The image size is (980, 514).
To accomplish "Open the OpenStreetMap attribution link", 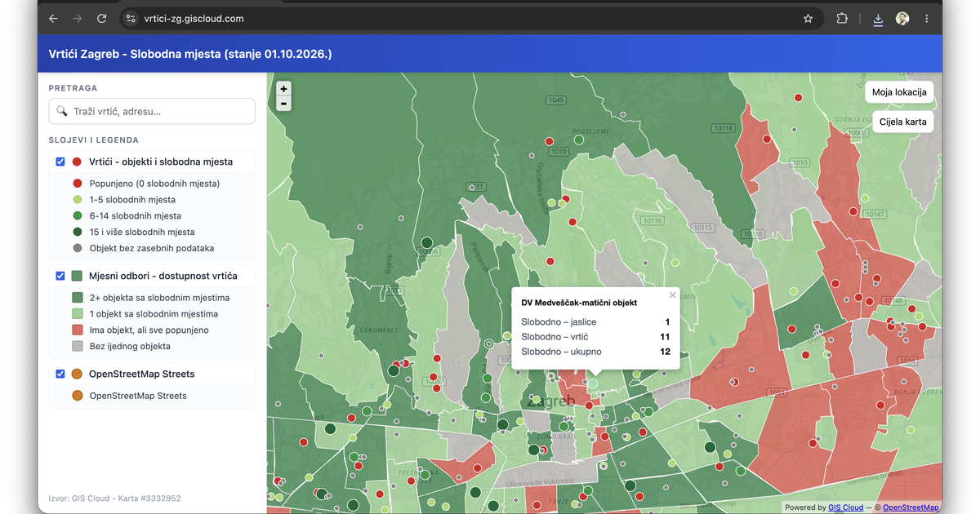I will pyautogui.click(x=911, y=507).
